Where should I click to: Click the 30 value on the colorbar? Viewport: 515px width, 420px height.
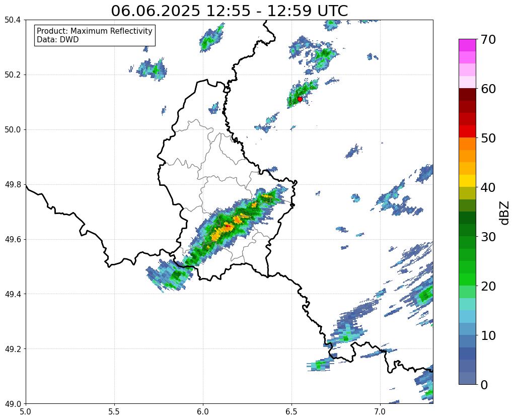coord(488,237)
